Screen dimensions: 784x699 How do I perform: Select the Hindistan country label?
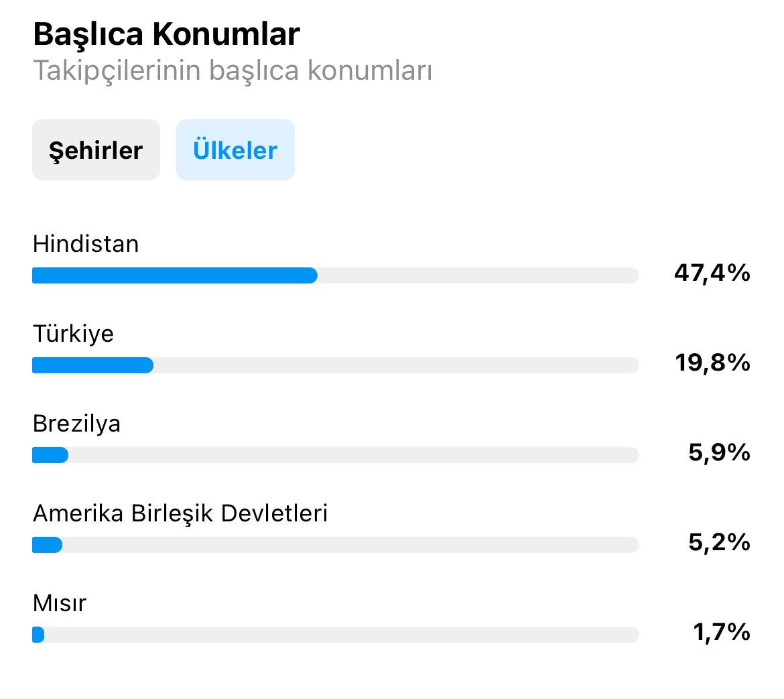coord(86,244)
